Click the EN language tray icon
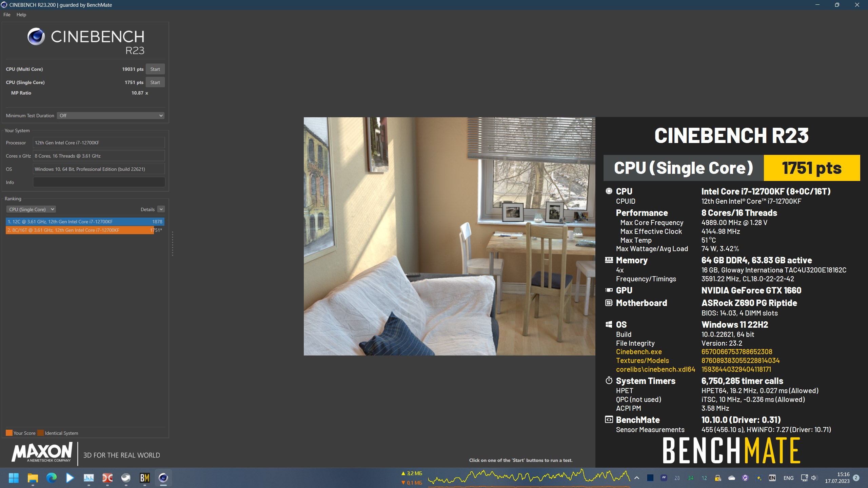The height and width of the screenshot is (488, 868). pos(772,478)
